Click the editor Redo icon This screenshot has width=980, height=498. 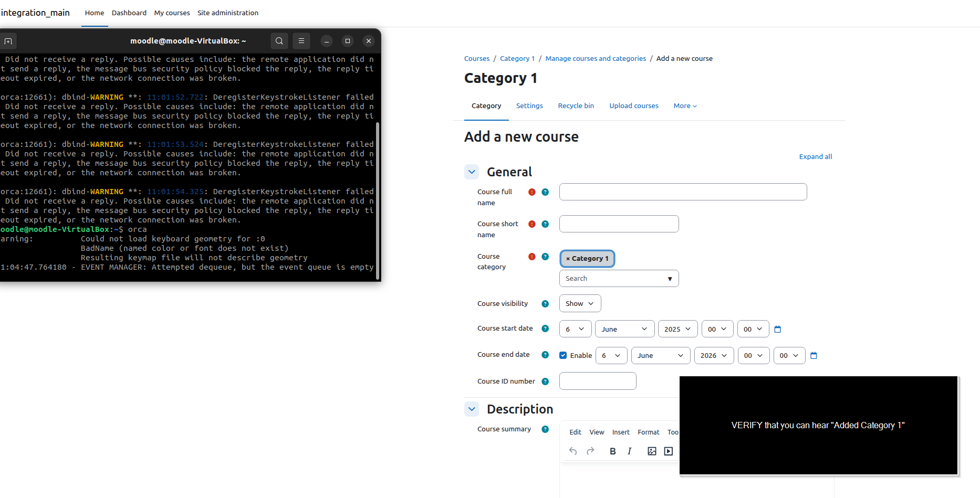(590, 451)
